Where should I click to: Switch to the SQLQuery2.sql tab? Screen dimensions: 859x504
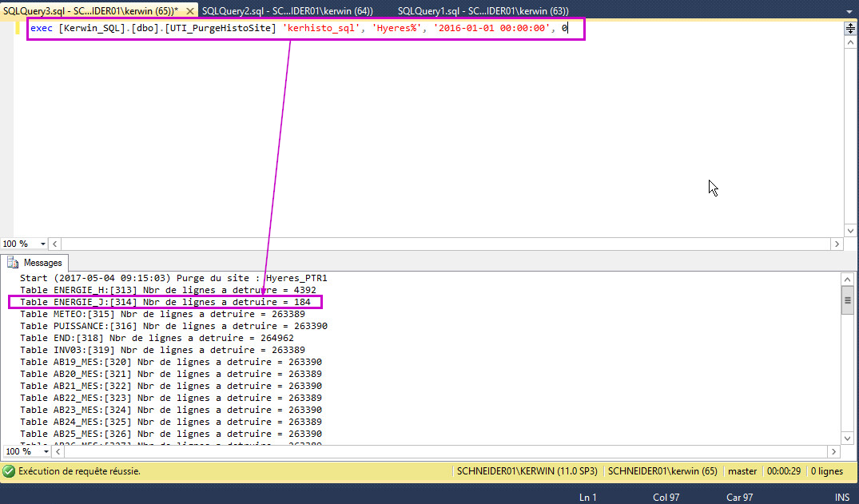tap(287, 10)
